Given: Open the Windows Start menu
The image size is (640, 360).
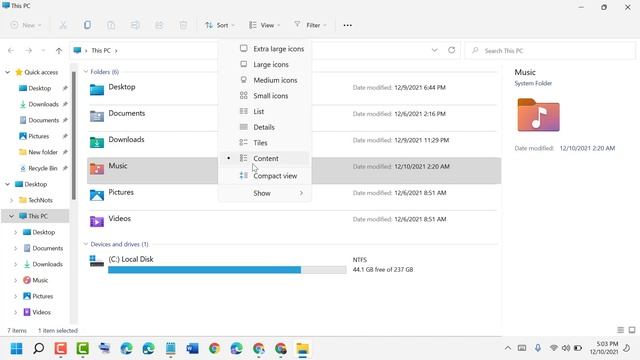Looking at the screenshot, I should (16, 349).
